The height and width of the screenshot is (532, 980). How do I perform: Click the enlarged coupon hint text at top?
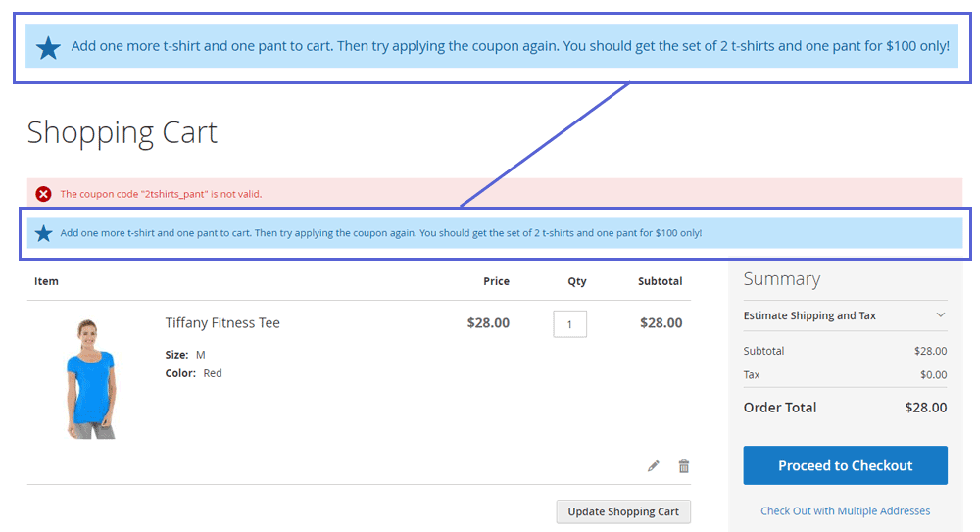click(510, 46)
